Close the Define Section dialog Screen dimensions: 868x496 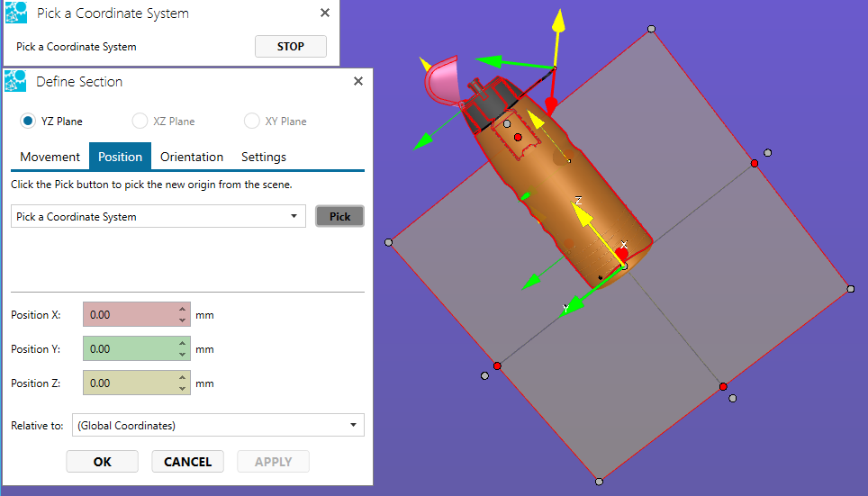(358, 81)
